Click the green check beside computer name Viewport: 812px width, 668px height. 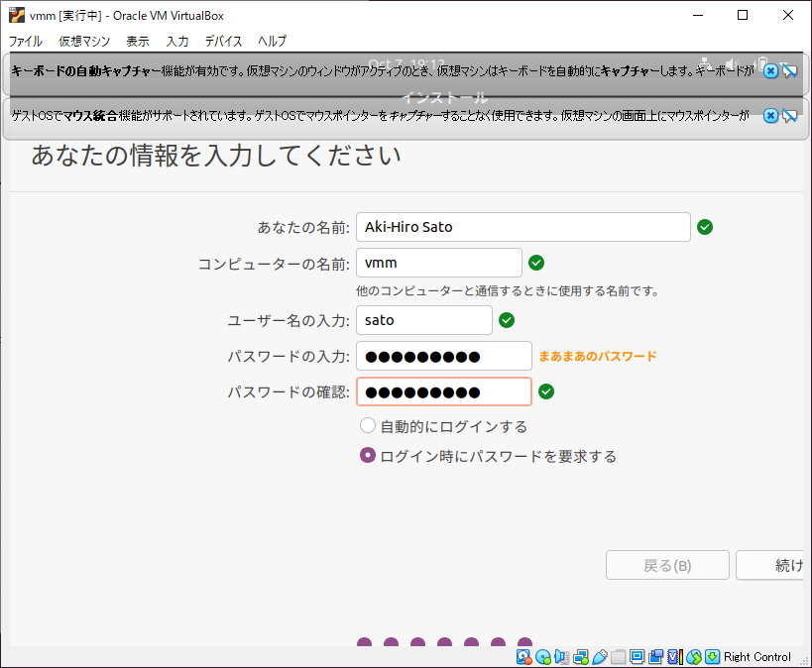coord(536,263)
